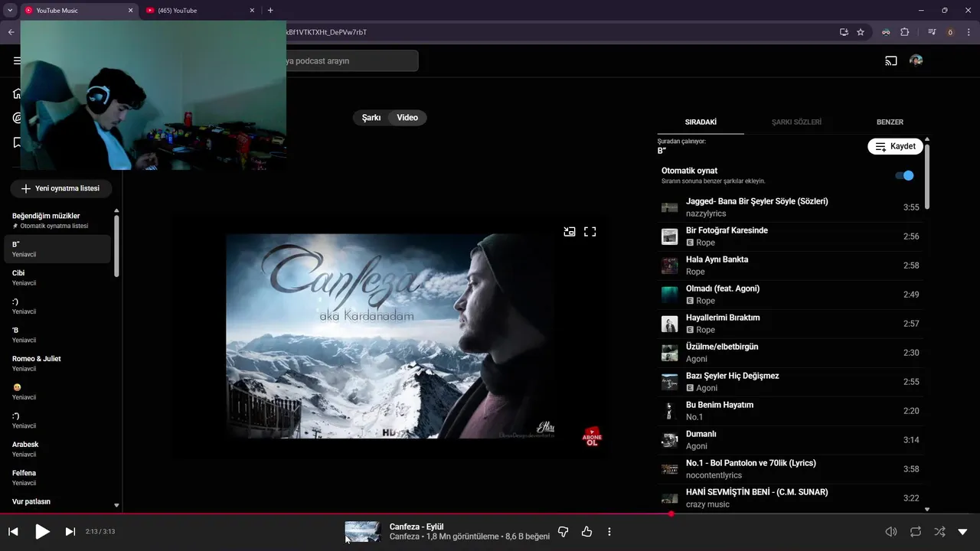Click Dumanlı thumbnail in queue

click(x=670, y=440)
